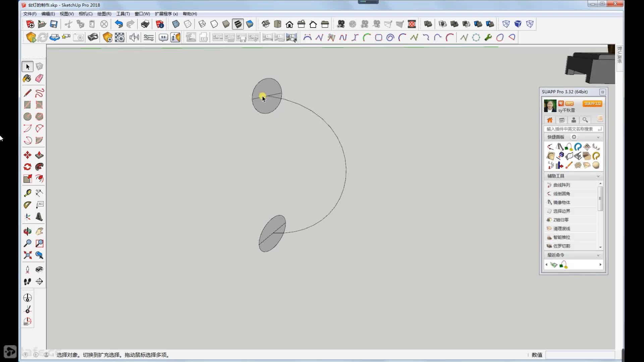This screenshot has height=362, width=644.
Task: Pick the Paint Bucket tool
Action: [x=28, y=78]
